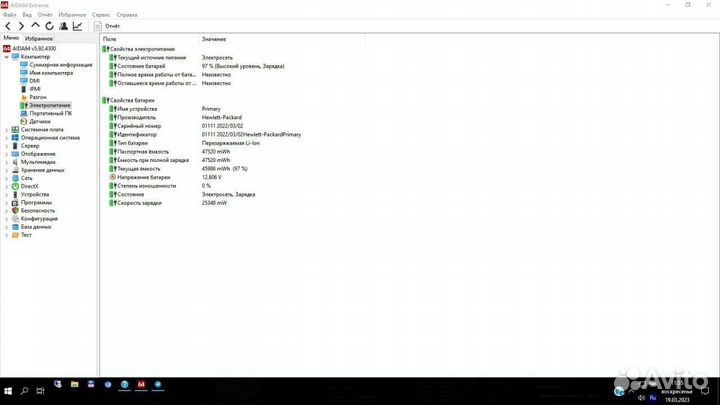The height and width of the screenshot is (405, 720).
Task: Select AIDA64 v5.92.4300 root node
Action: 34,48
